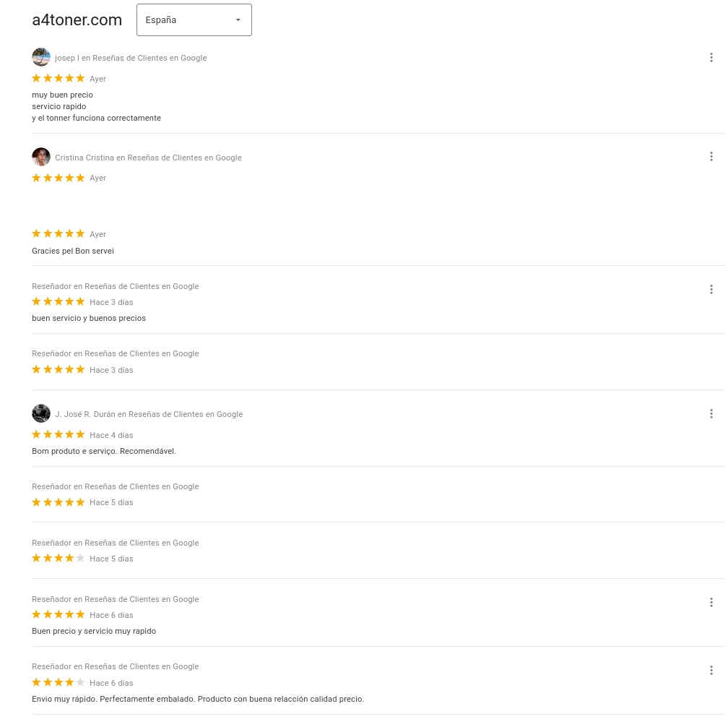This screenshot has height=727, width=728.
Task: Expand the España country dropdown
Action: tap(194, 20)
